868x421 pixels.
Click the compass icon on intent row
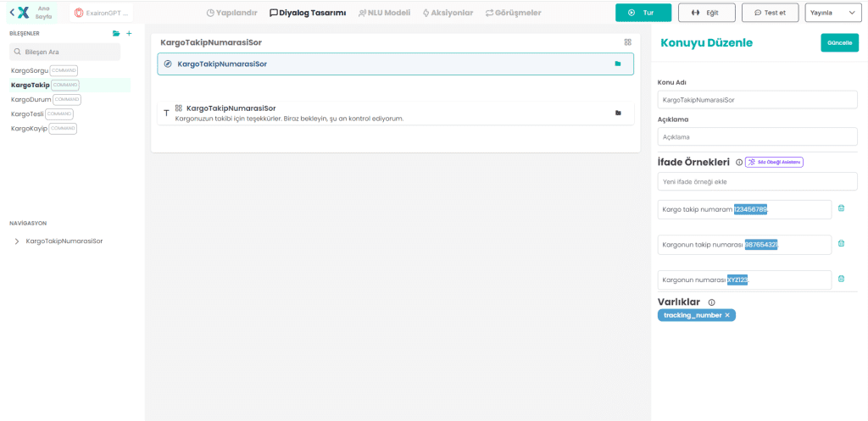[169, 64]
